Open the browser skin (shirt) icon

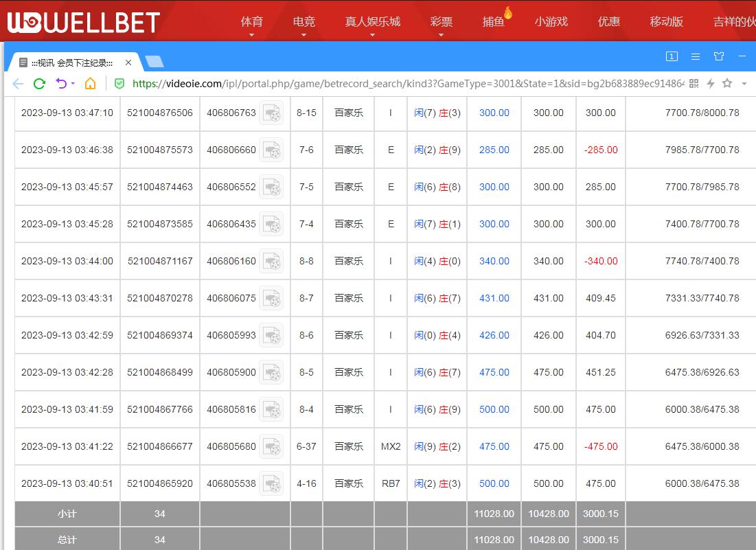coord(719,56)
